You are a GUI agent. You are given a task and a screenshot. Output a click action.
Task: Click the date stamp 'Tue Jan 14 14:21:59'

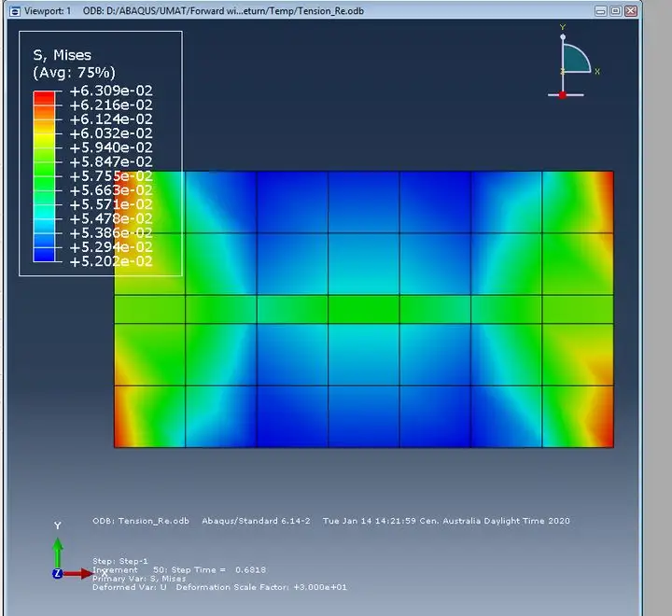tap(370, 521)
